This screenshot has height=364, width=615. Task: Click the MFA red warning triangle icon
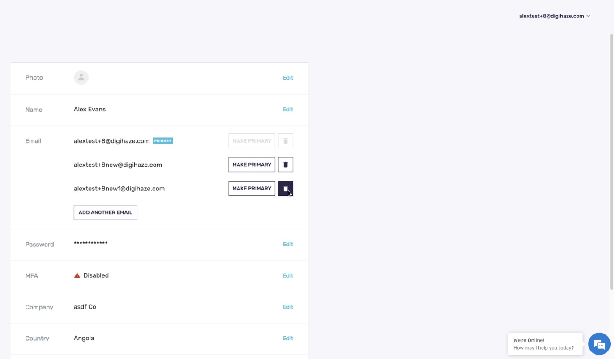[77, 275]
